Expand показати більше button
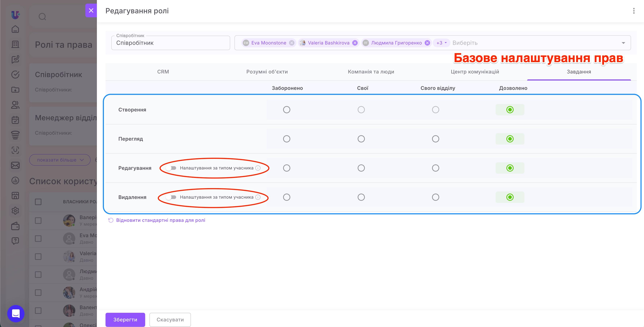Viewport: 644px width, 327px height. tap(60, 160)
